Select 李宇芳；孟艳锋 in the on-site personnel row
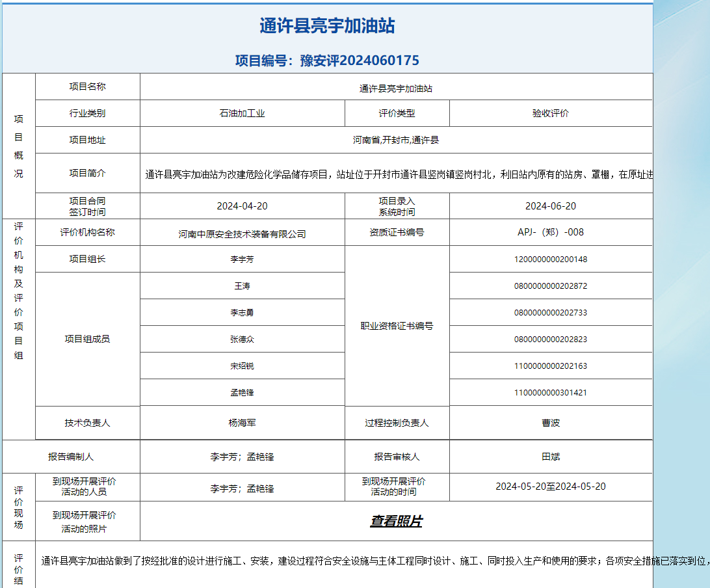The height and width of the screenshot is (588, 710). [243, 488]
